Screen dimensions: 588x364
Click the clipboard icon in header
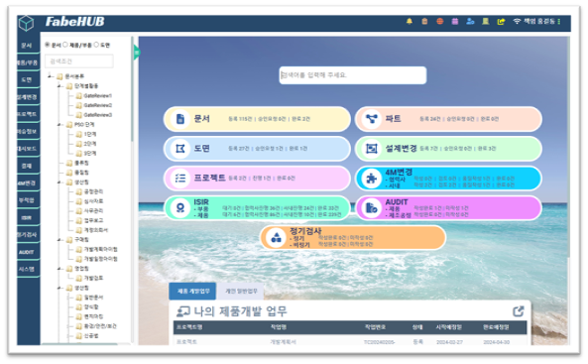pos(424,22)
